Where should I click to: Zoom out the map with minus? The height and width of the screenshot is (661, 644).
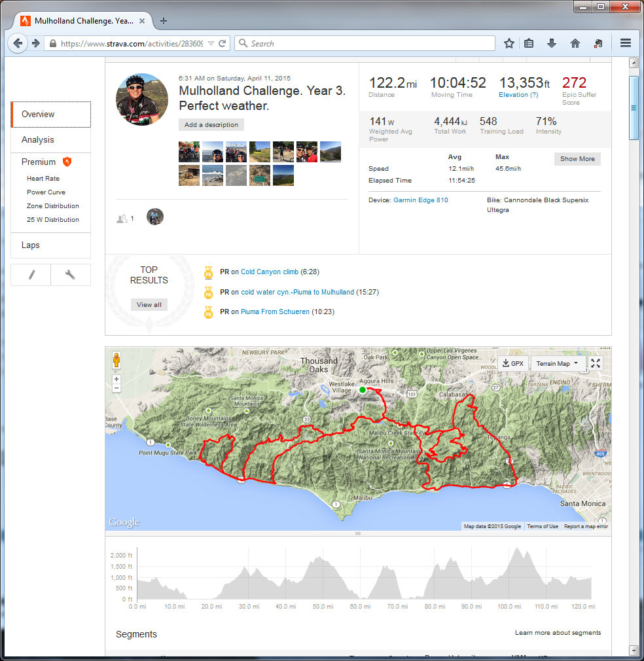coord(116,388)
